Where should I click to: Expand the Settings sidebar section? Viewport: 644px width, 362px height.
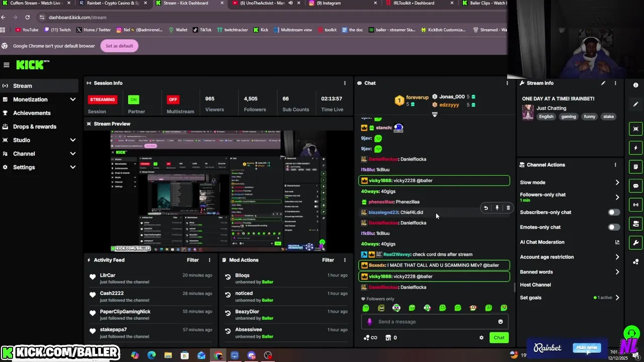tap(40, 167)
